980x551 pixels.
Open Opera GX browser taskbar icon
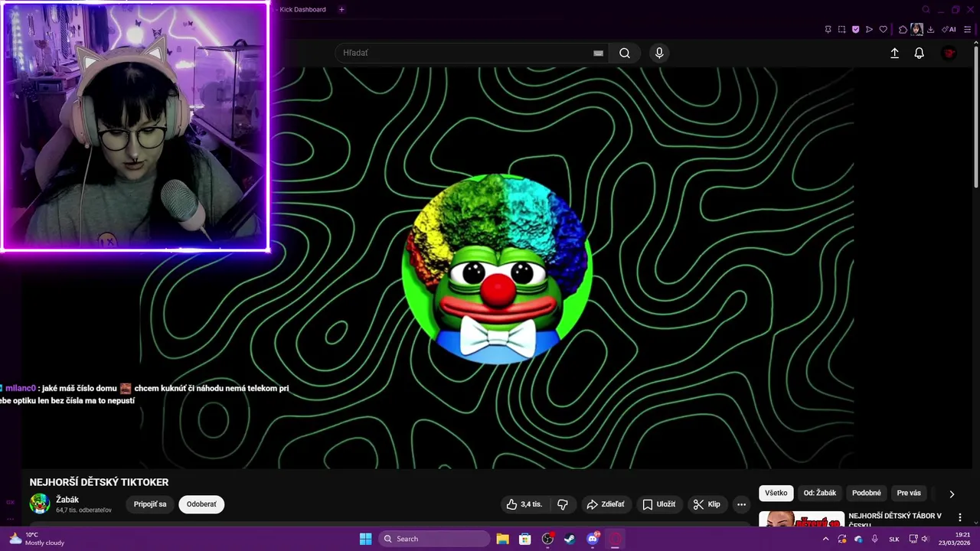(x=615, y=539)
